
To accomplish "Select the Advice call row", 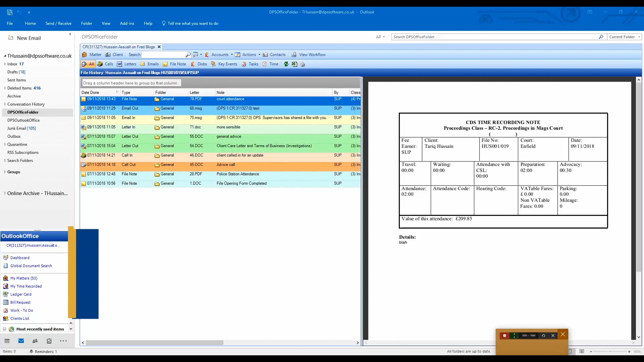I will coord(220,165).
